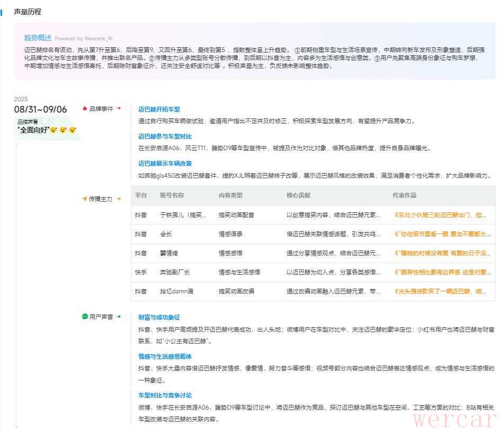Screen dimensions: 504x434
Task: Click the megaphone icon beside 传播主力
Action: pyautogui.click(x=84, y=199)
